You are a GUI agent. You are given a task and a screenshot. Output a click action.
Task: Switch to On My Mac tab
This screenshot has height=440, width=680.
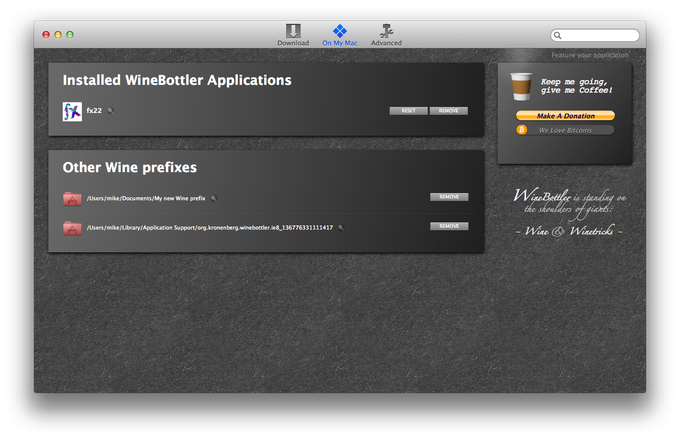tap(340, 35)
